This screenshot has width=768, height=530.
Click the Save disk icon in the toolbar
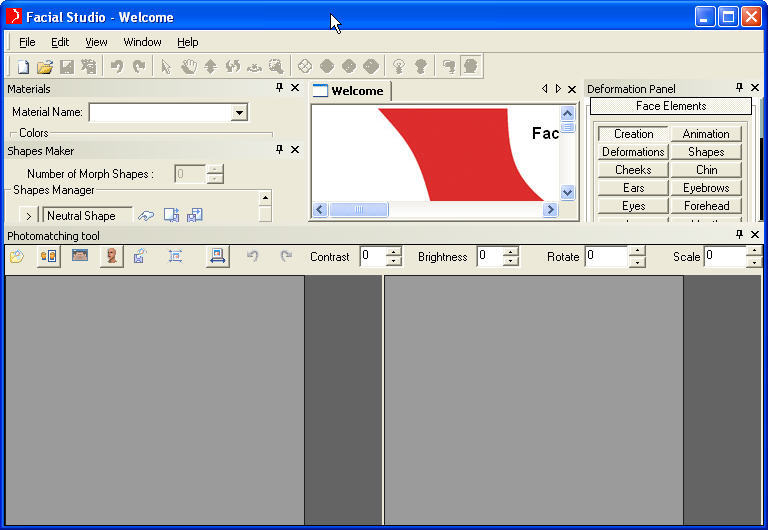point(67,66)
